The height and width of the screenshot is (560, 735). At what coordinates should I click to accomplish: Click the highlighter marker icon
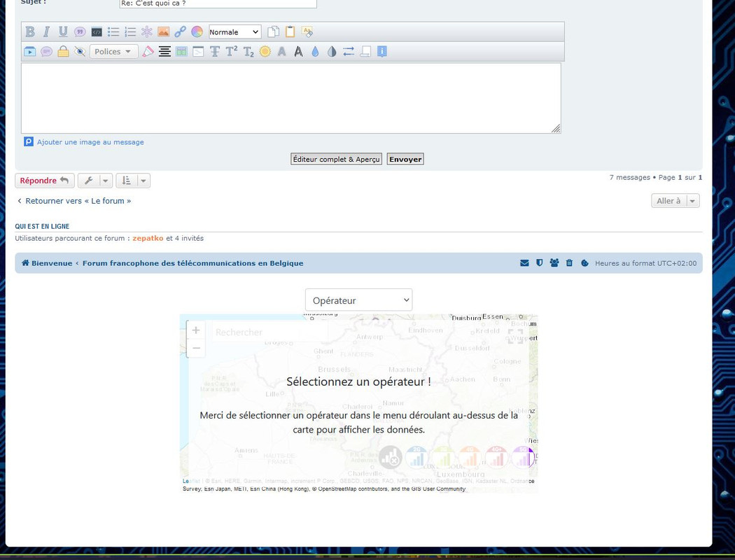[148, 52]
